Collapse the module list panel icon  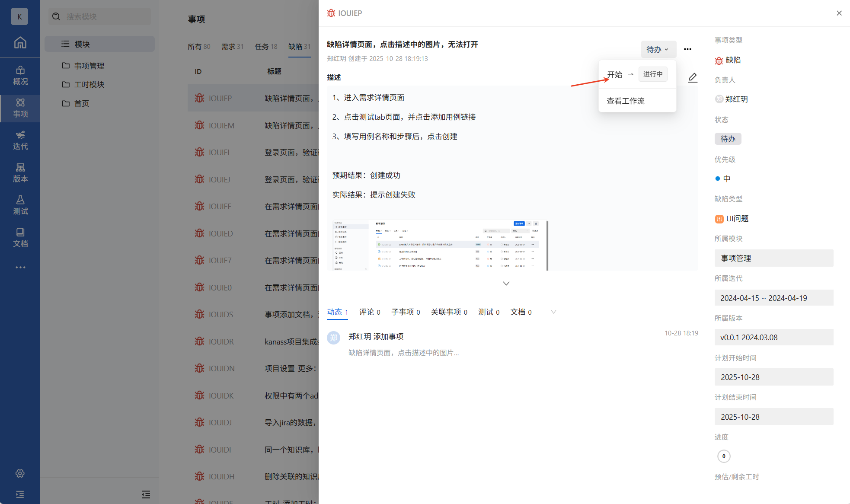point(146,494)
